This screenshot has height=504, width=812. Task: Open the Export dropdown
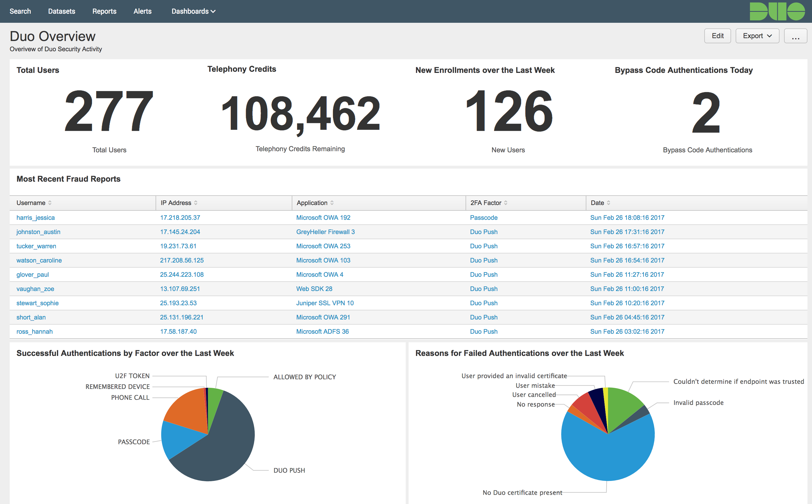click(757, 36)
